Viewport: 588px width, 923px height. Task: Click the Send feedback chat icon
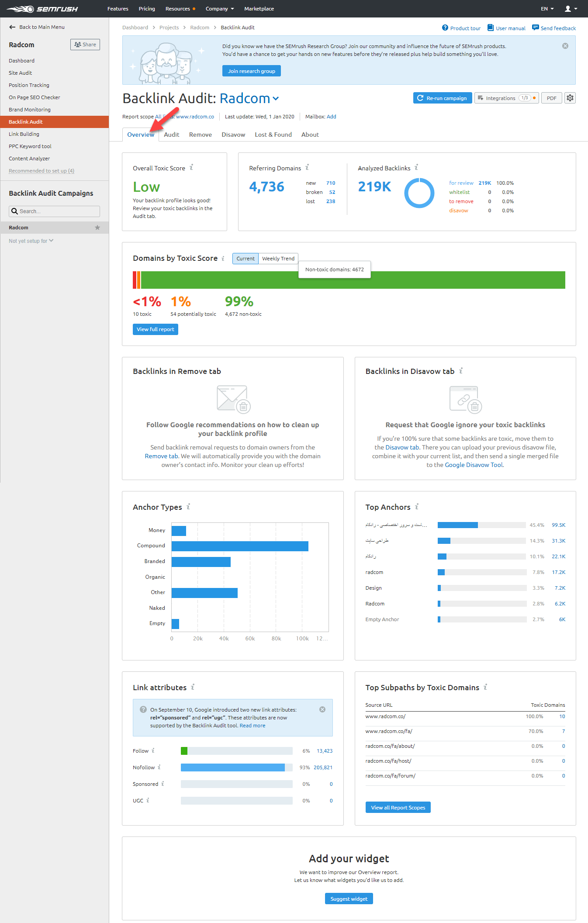coord(535,28)
